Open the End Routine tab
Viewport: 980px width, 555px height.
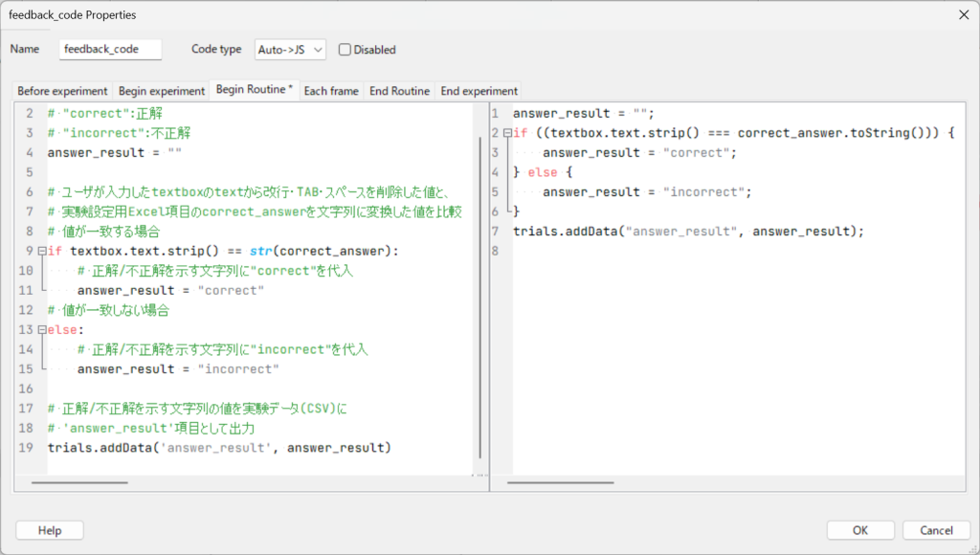point(399,91)
